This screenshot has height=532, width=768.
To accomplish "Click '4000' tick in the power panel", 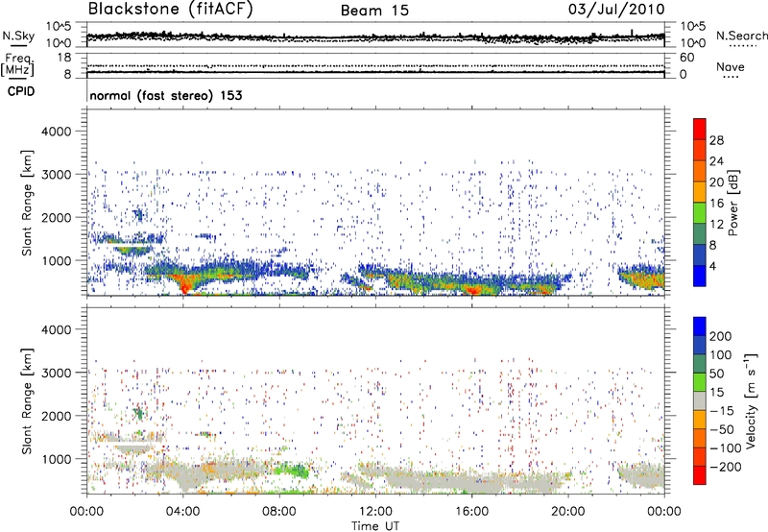I will pos(57,132).
